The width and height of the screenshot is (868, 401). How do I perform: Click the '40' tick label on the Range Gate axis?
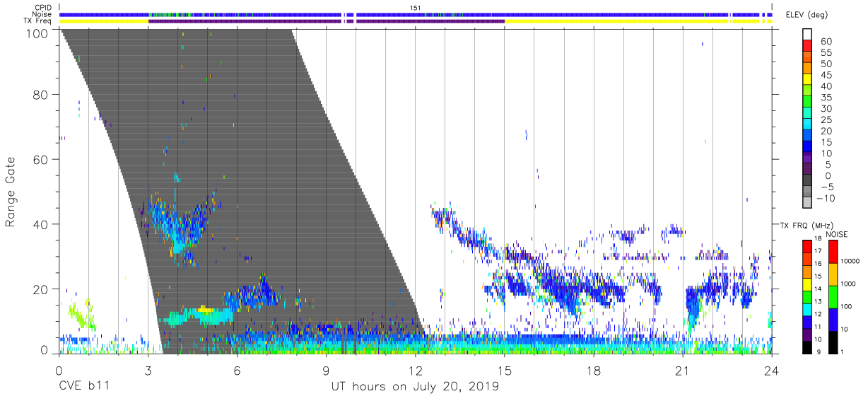pos(40,224)
